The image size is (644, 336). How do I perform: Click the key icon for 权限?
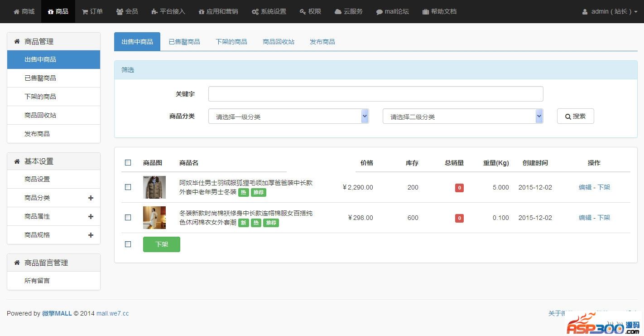pos(303,12)
